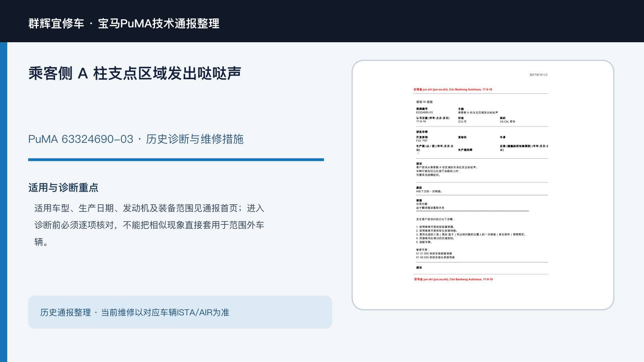Select the section heading 适用与诊断重点
Image resolution: width=644 pixels, height=362 pixels.
point(63,188)
